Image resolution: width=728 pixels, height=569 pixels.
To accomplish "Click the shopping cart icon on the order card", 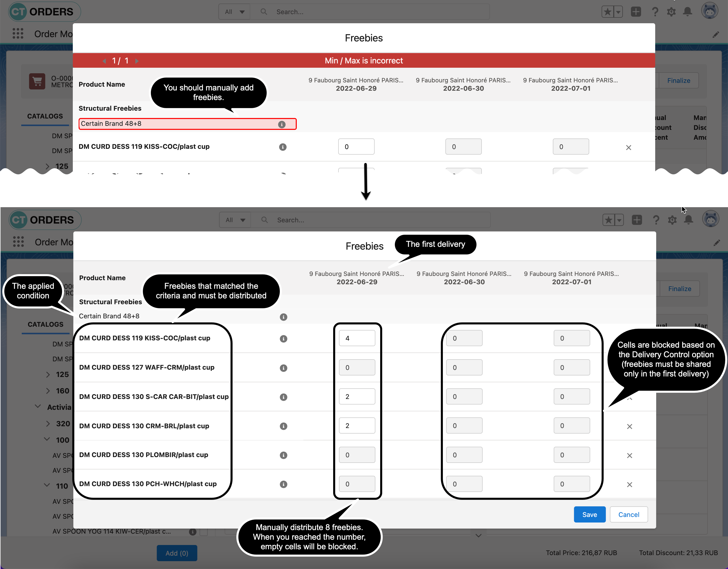I will click(38, 81).
